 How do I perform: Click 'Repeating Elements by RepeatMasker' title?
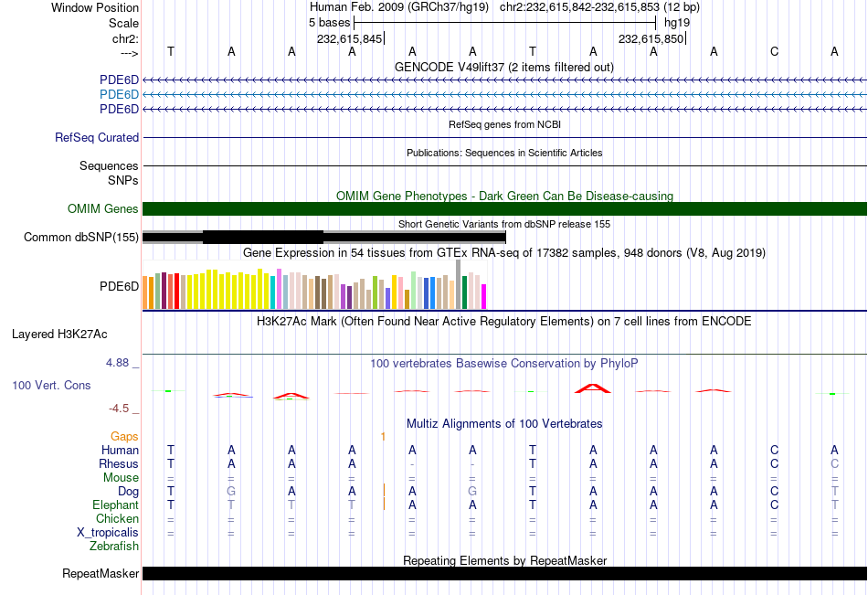505,560
